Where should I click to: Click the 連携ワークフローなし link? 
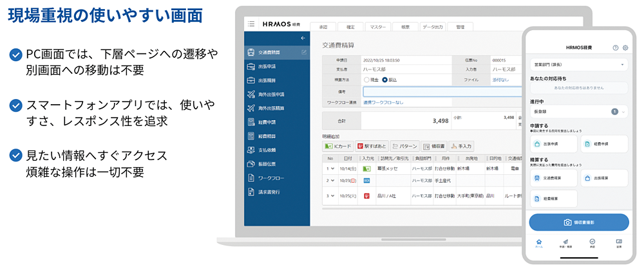pyautogui.click(x=384, y=102)
